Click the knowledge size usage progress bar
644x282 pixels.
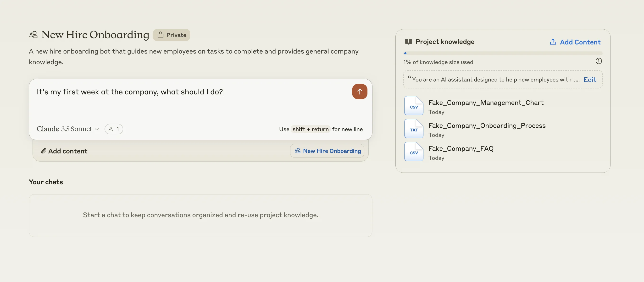[x=503, y=53]
